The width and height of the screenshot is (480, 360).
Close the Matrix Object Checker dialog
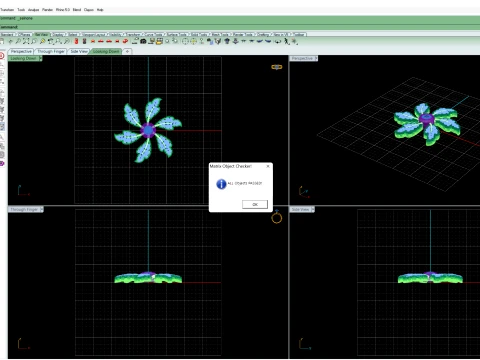268,166
